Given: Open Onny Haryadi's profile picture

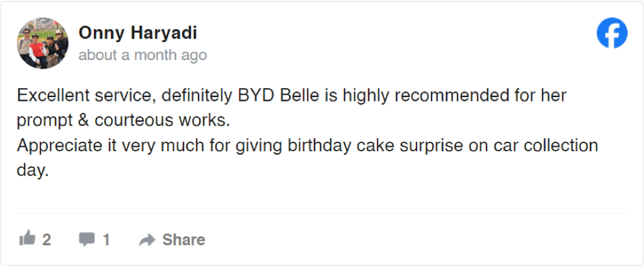Looking at the screenshot, I should [42, 43].
